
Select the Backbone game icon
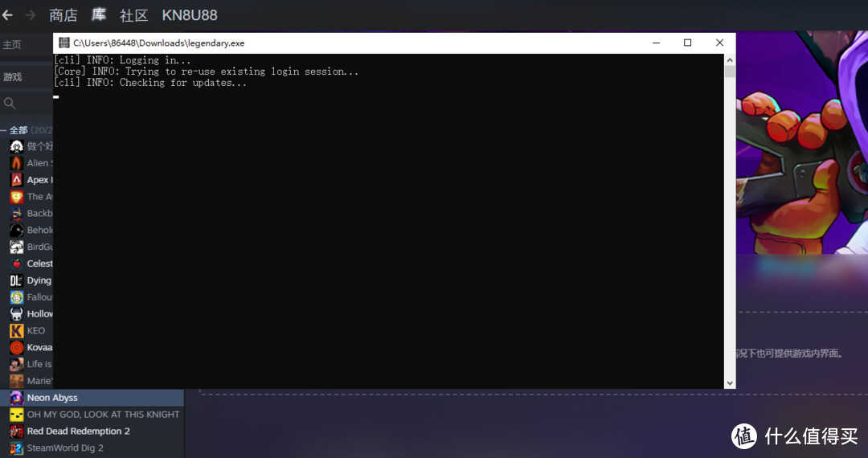point(17,214)
